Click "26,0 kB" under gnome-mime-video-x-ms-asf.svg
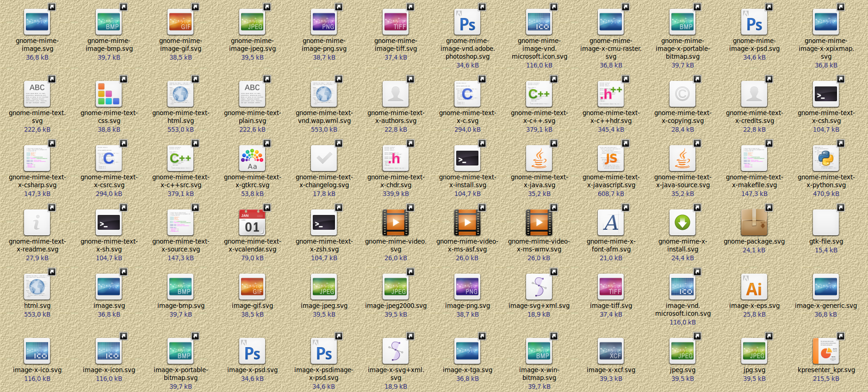Image resolution: width=868 pixels, height=392 pixels. pyautogui.click(x=467, y=258)
